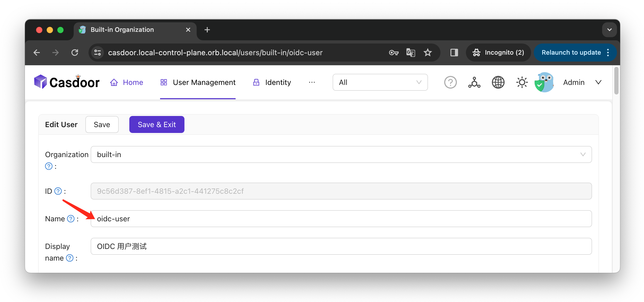
Task: Click the Casdoor logo
Action: 67,82
